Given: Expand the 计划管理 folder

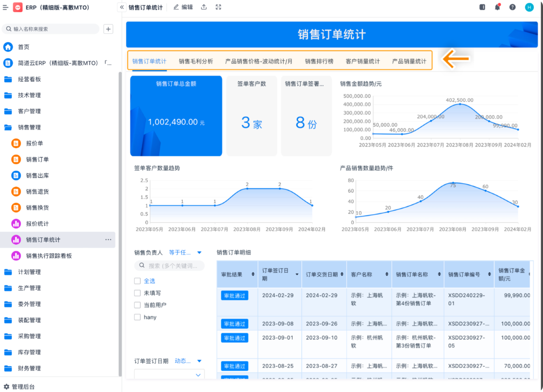Looking at the screenshot, I should [29, 272].
